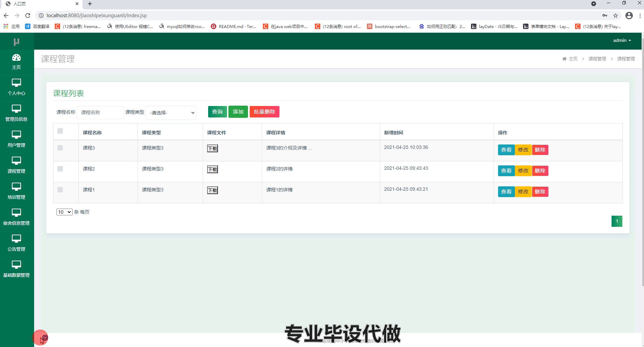Toggle select-all checkbox in table header
This screenshot has height=347, width=644.
pos(60,131)
